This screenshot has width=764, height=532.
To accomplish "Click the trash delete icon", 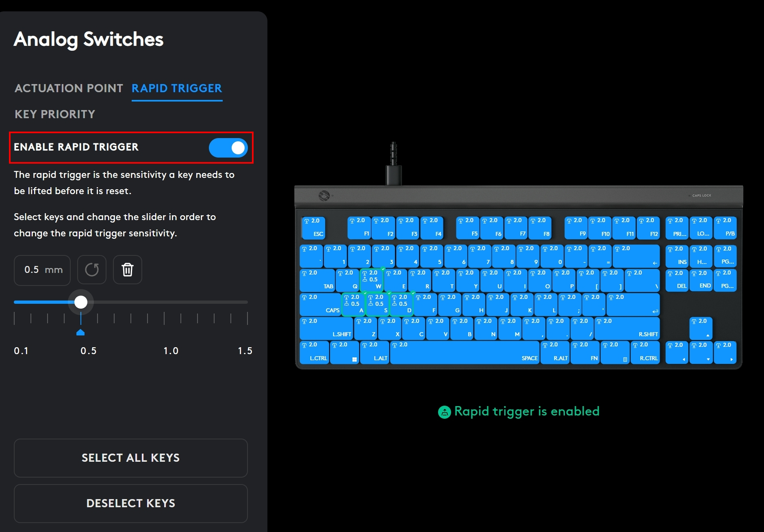I will click(x=128, y=270).
